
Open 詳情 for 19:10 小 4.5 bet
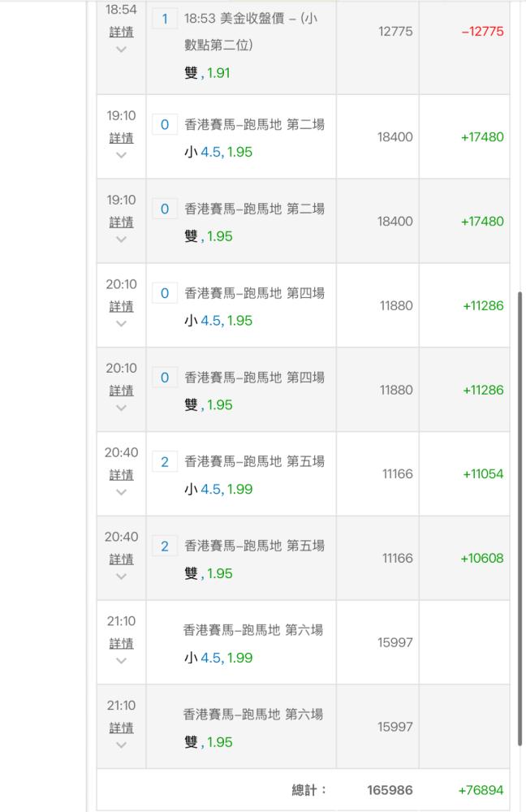point(121,138)
